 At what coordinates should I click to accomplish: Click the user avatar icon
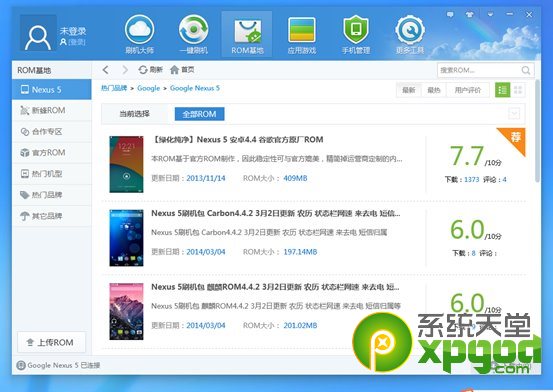(x=38, y=34)
